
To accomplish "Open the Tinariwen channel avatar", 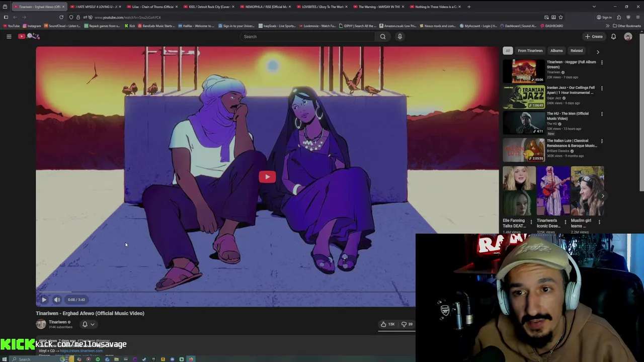I will click(41, 324).
